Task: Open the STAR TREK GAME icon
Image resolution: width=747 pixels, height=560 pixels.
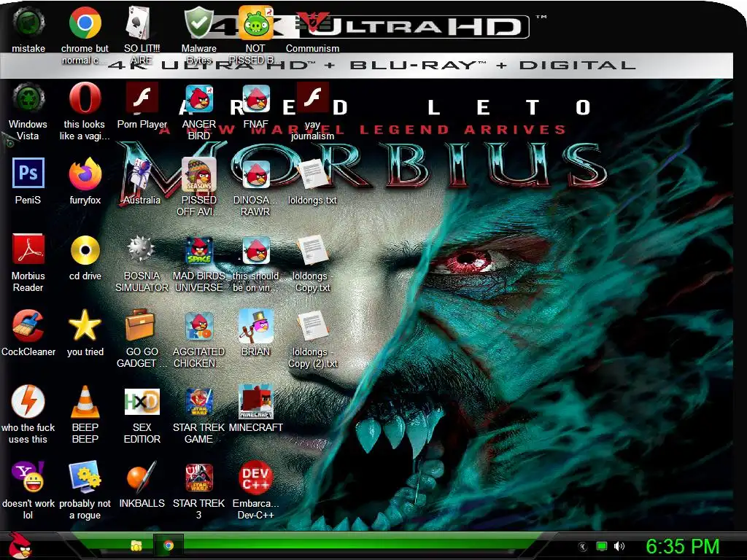Action: click(198, 402)
